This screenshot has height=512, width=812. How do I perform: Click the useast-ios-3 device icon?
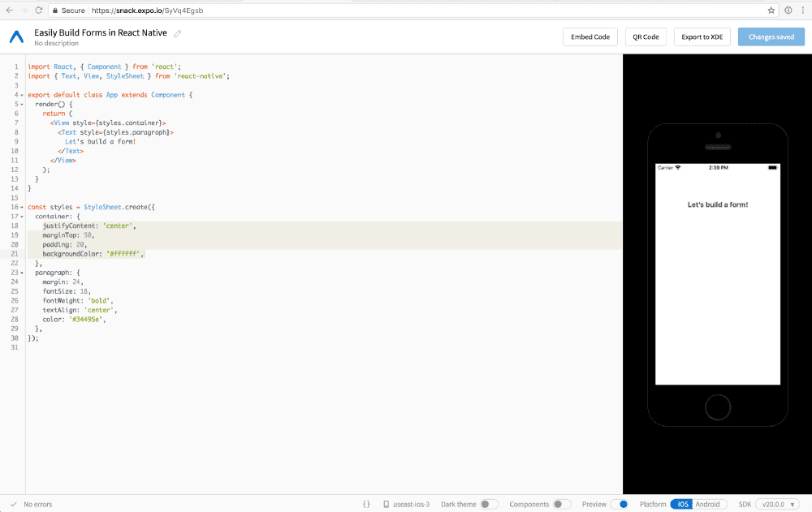point(387,504)
